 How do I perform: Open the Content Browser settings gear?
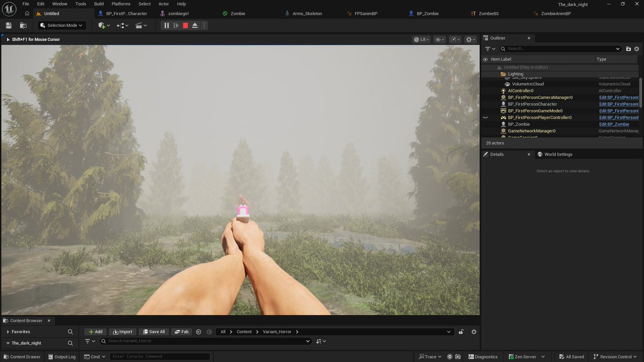click(x=474, y=332)
